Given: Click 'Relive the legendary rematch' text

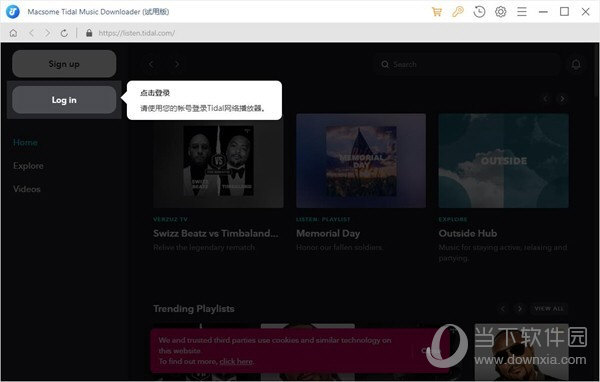Looking at the screenshot, I should [204, 248].
